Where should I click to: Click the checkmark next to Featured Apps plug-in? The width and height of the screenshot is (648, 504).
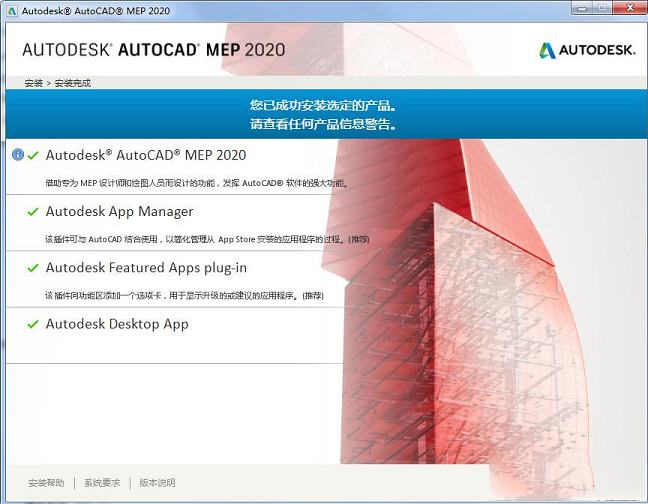coord(33,268)
